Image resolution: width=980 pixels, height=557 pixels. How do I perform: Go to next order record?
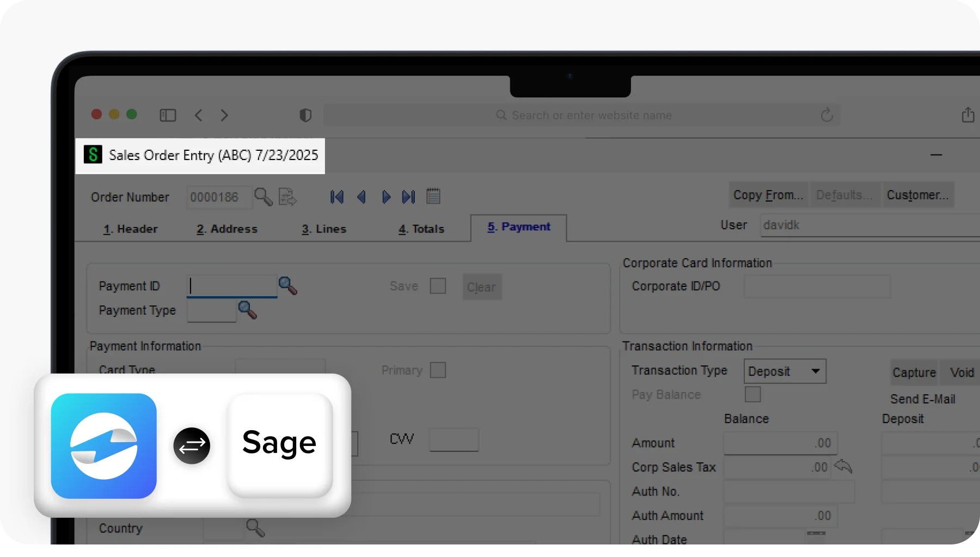[385, 197]
